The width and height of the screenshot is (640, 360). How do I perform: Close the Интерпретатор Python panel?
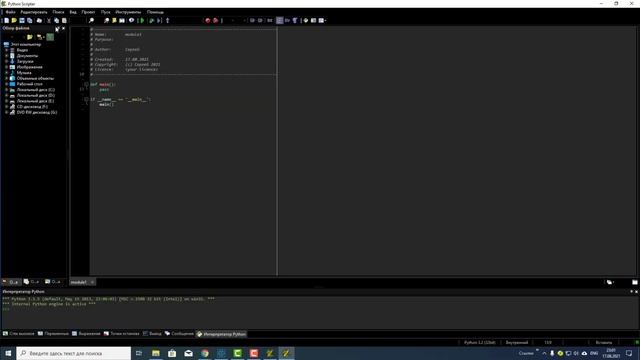636,291
